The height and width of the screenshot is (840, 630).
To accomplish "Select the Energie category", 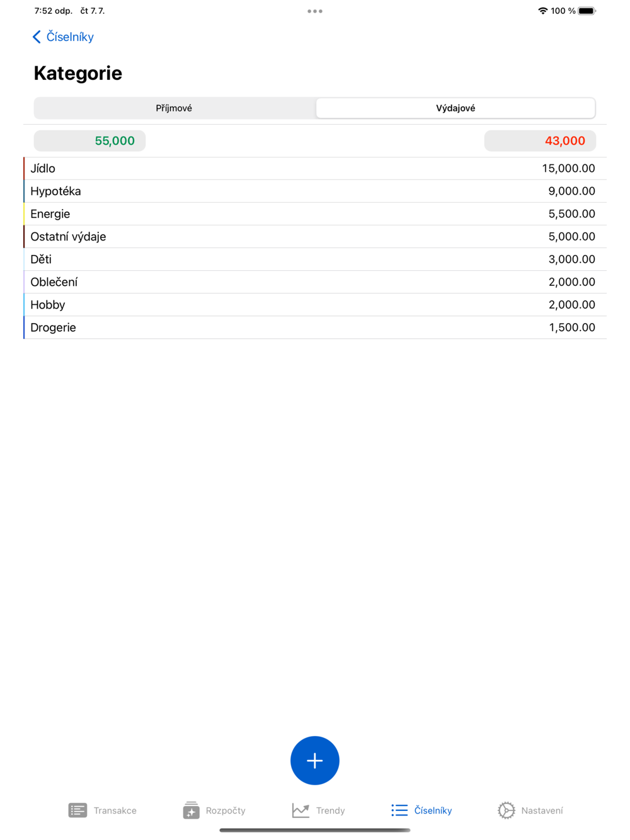I will [315, 213].
